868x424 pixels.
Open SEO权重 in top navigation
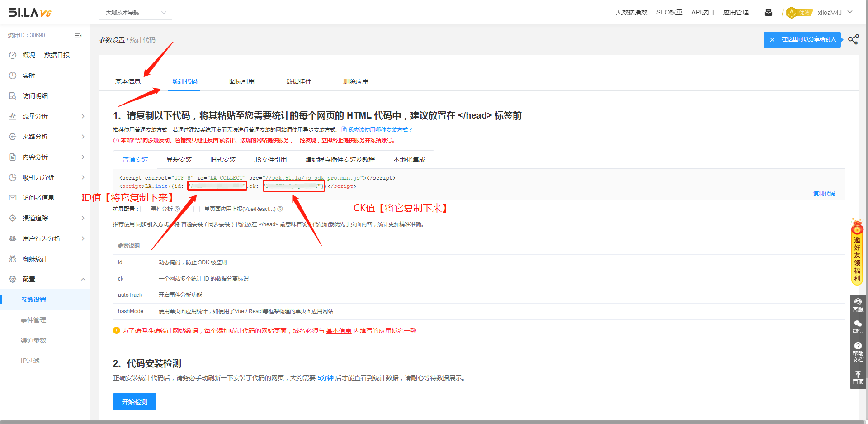pos(669,12)
